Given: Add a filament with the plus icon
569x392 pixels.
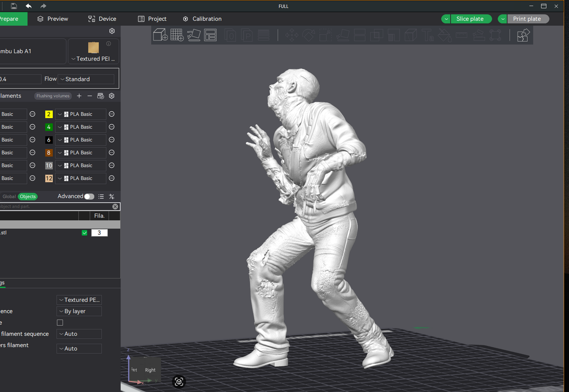Looking at the screenshot, I should point(79,96).
